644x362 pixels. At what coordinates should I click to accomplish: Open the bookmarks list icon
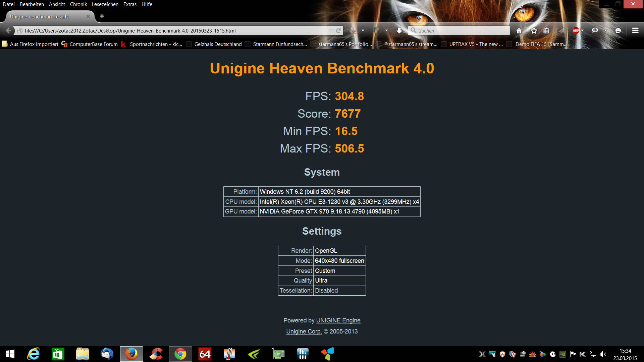(546, 31)
